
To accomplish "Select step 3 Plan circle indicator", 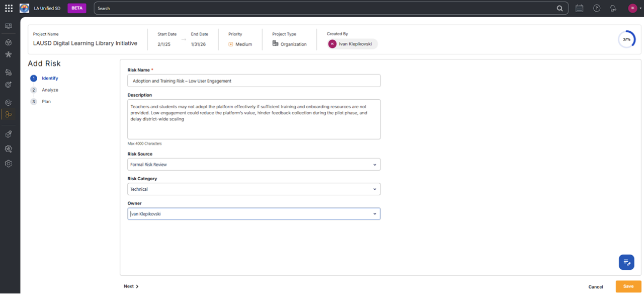I will pos(33,101).
